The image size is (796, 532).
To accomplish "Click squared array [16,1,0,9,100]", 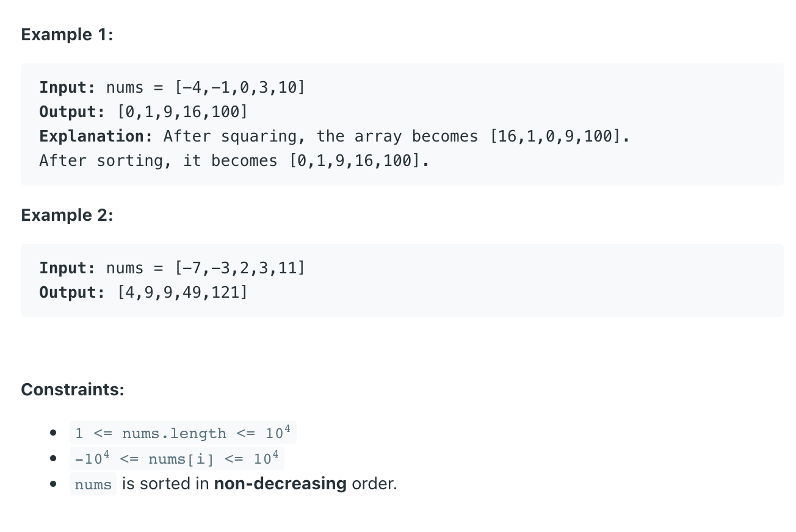I will (555, 136).
